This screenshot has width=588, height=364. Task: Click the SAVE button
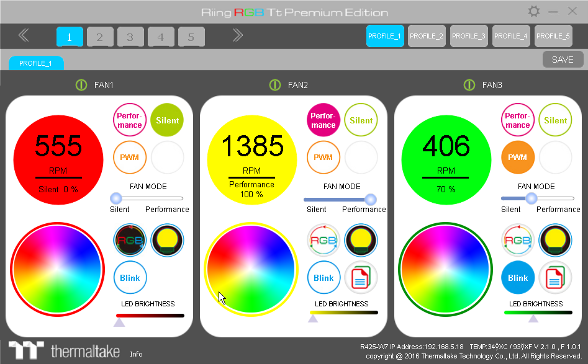[x=563, y=60]
